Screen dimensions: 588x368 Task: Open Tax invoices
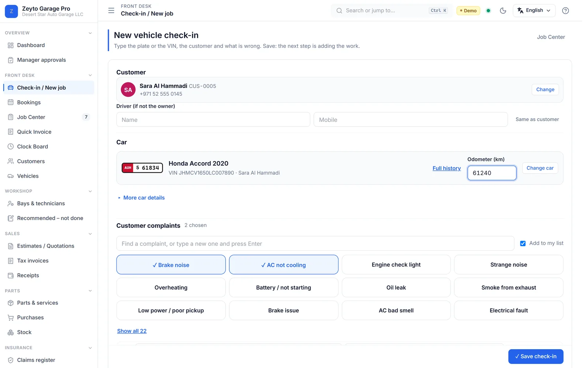click(49, 261)
